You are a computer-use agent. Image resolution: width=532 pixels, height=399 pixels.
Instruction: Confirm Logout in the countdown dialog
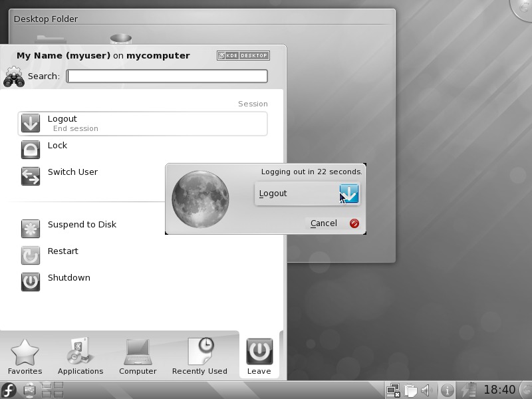(307, 194)
